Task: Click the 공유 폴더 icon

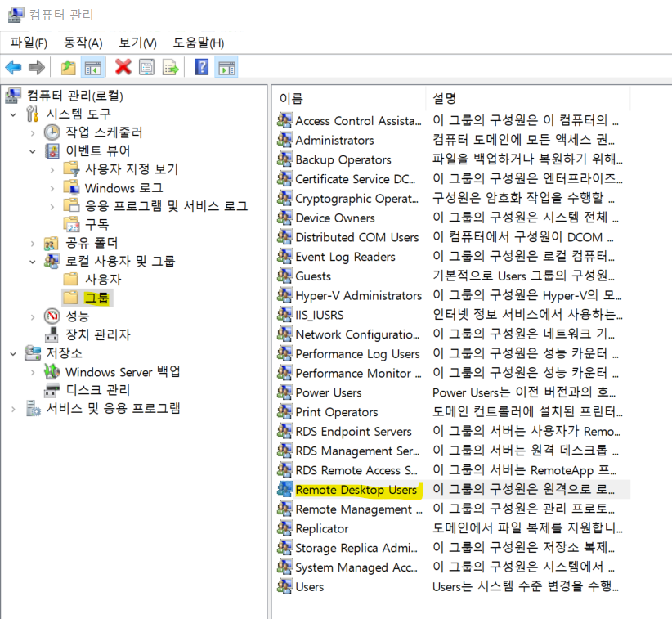Action: point(52,243)
